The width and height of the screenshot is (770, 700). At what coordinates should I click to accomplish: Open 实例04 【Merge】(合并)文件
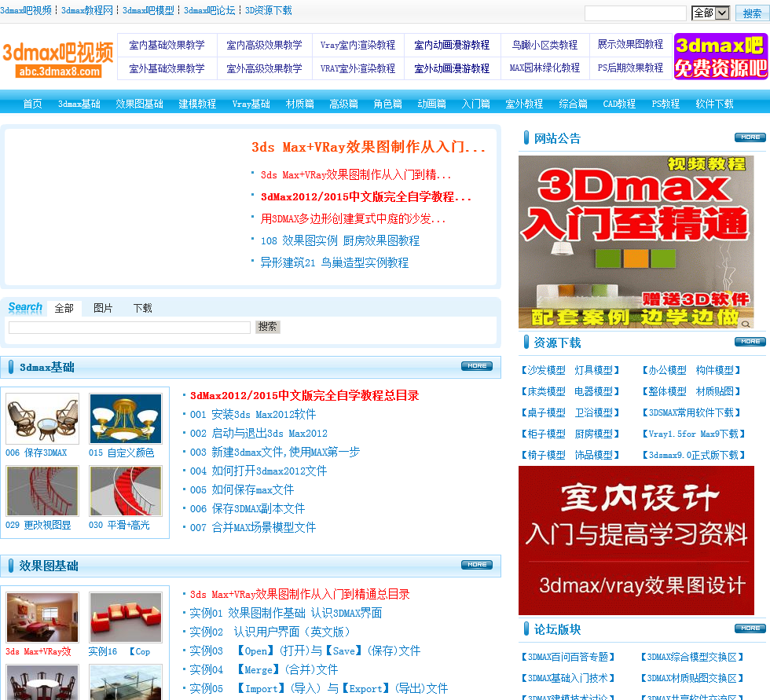tap(264, 670)
